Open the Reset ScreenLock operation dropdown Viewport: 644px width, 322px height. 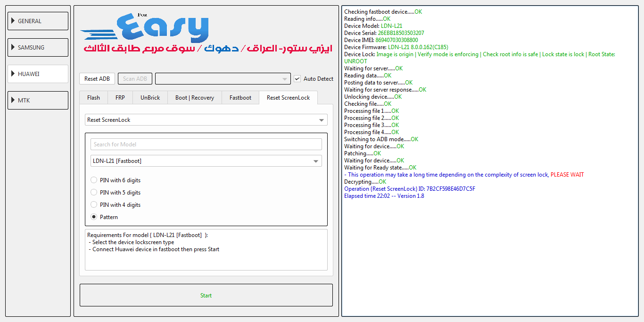tap(206, 120)
